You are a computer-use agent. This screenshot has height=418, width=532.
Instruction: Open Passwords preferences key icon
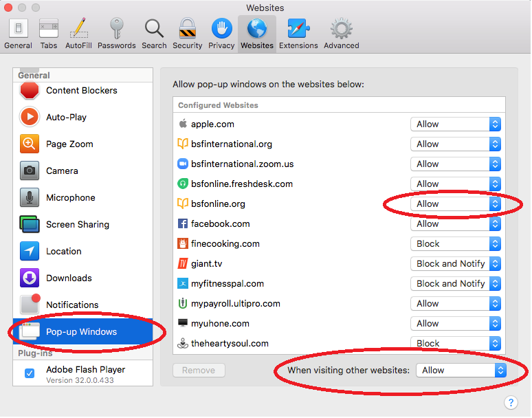click(116, 28)
